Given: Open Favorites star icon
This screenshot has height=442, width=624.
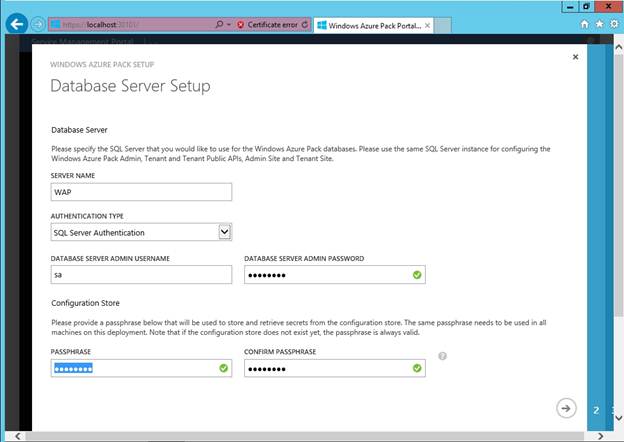Looking at the screenshot, I should click(x=599, y=24).
